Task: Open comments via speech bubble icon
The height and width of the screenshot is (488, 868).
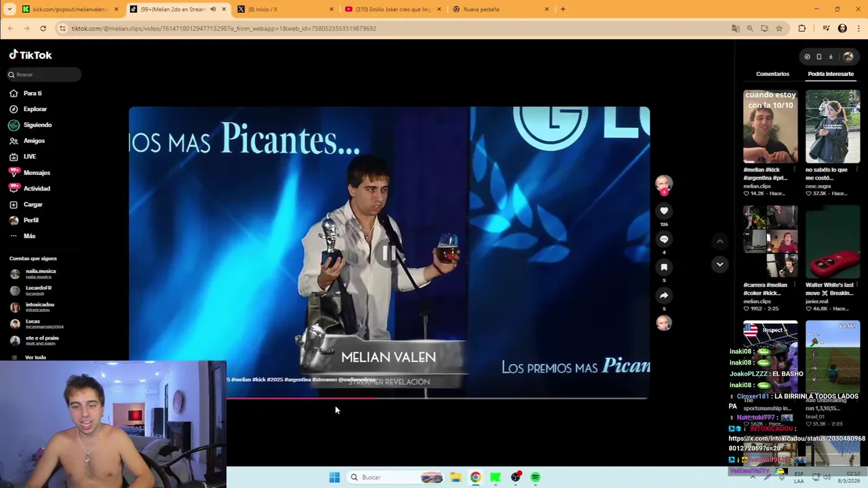Action: [664, 239]
